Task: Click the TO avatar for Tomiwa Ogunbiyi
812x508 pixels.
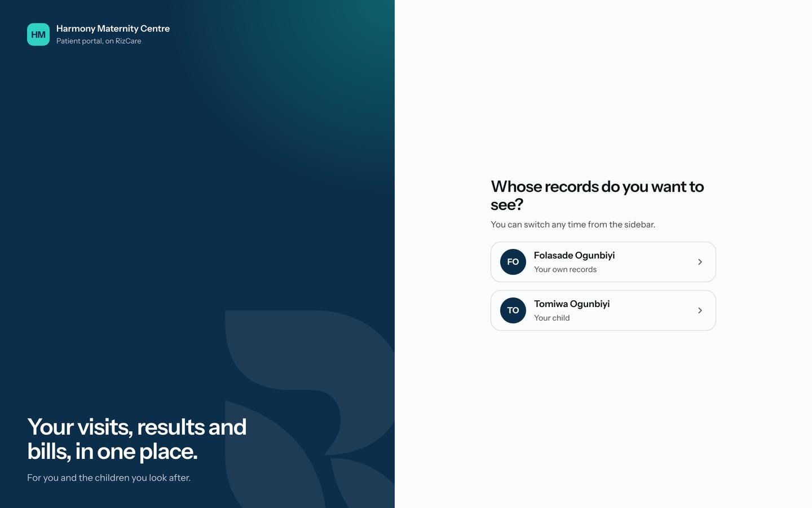Action: (x=513, y=310)
